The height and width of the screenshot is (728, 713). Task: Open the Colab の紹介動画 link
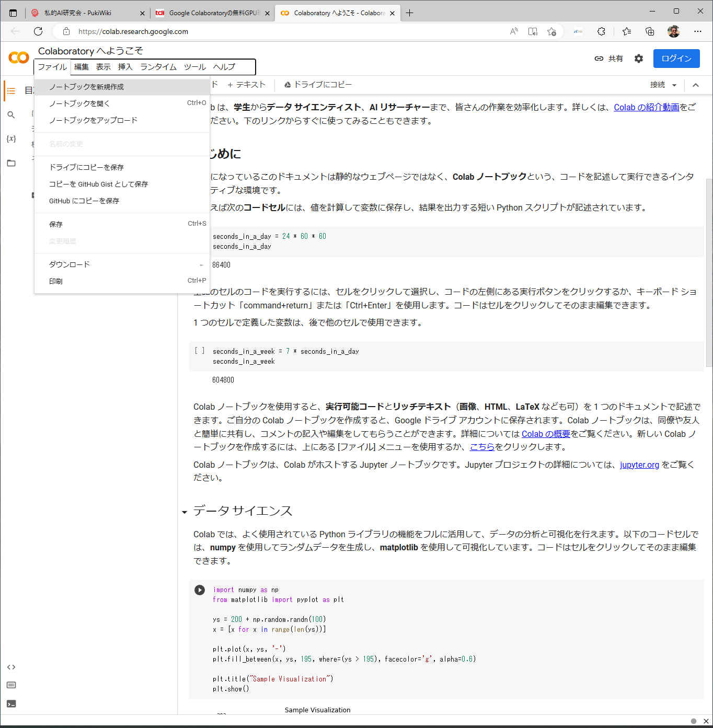(x=646, y=107)
